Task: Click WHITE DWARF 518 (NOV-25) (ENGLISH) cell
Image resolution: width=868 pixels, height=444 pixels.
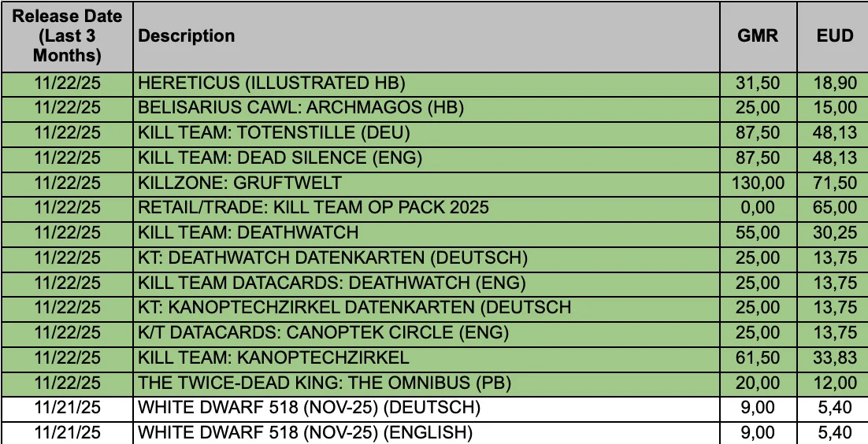Action: [426, 433]
